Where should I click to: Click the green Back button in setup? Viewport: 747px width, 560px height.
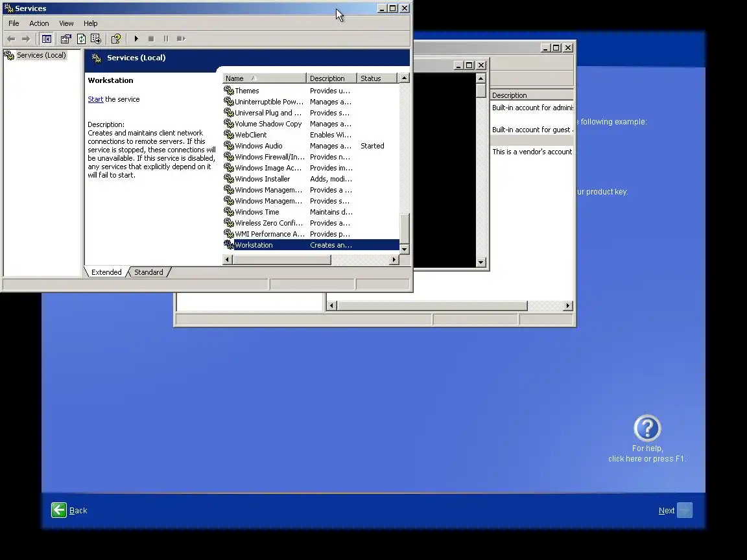pyautogui.click(x=59, y=510)
